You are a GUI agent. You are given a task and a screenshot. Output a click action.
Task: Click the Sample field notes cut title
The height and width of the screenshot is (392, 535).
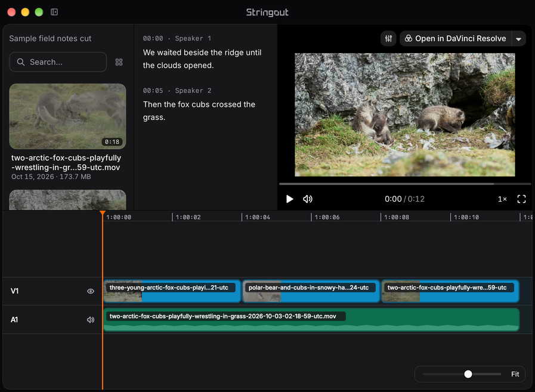(x=50, y=39)
